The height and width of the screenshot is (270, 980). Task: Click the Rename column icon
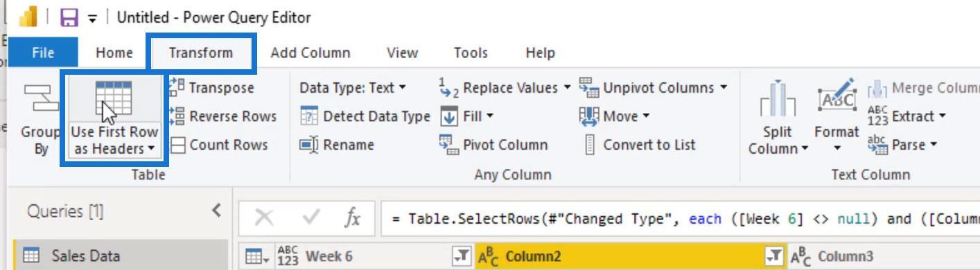pos(308,145)
